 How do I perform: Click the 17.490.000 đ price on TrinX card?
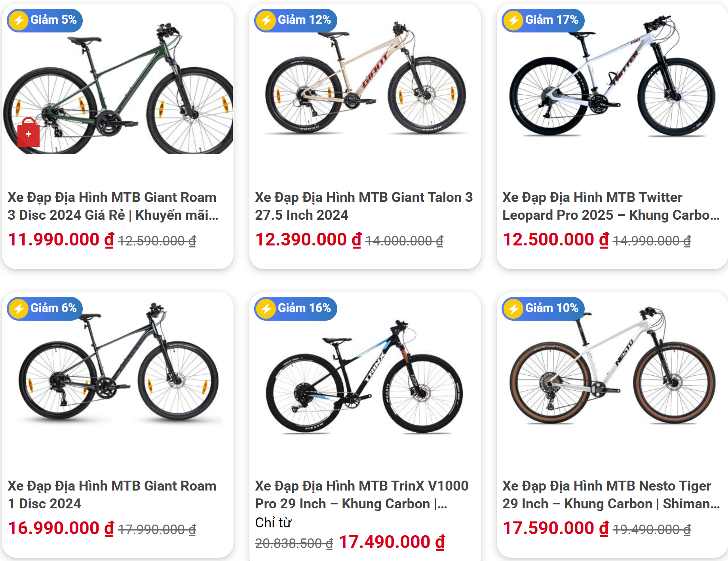[x=392, y=542]
